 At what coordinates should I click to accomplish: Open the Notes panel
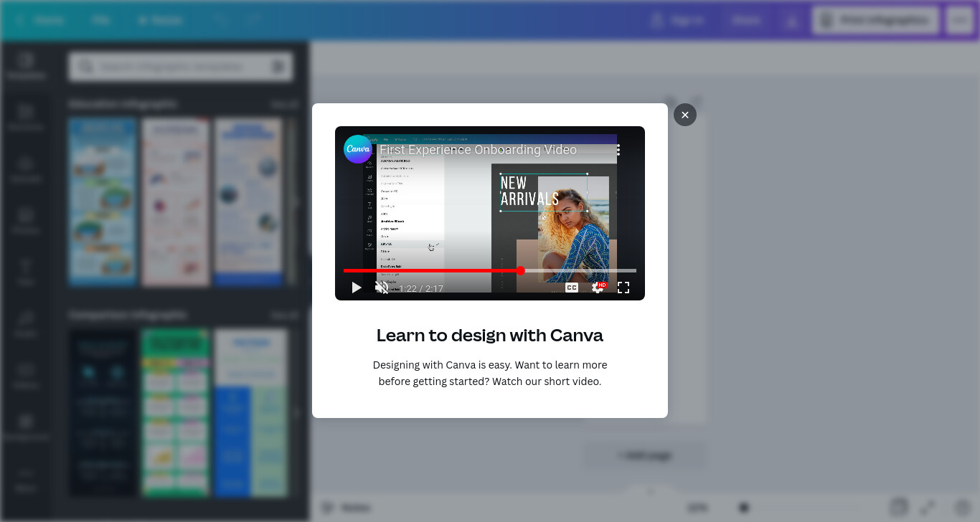[x=347, y=508]
